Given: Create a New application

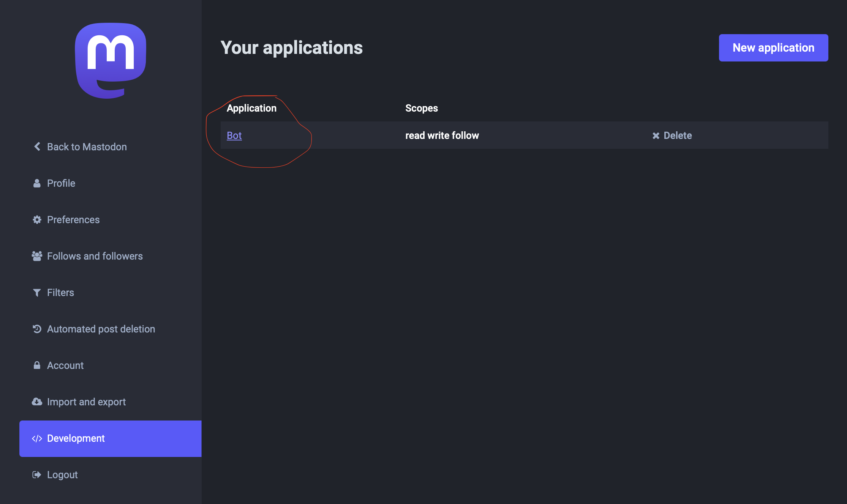Looking at the screenshot, I should 773,48.
